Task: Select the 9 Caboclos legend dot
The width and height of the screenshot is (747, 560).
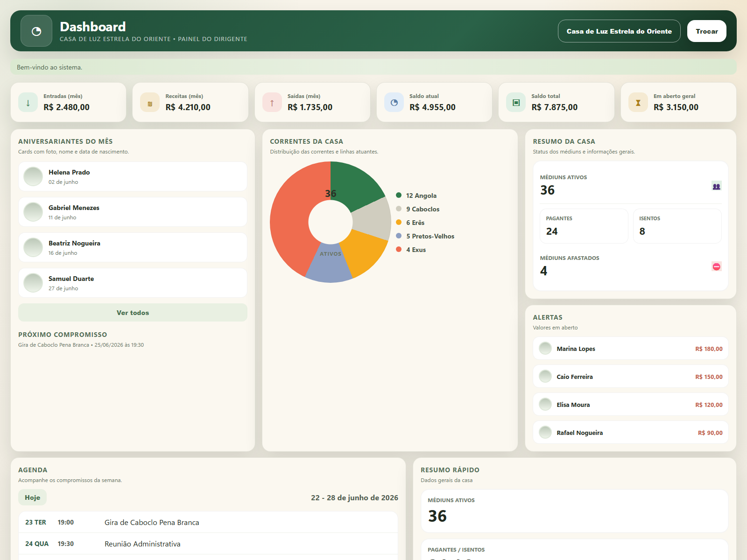Action: pyautogui.click(x=399, y=209)
